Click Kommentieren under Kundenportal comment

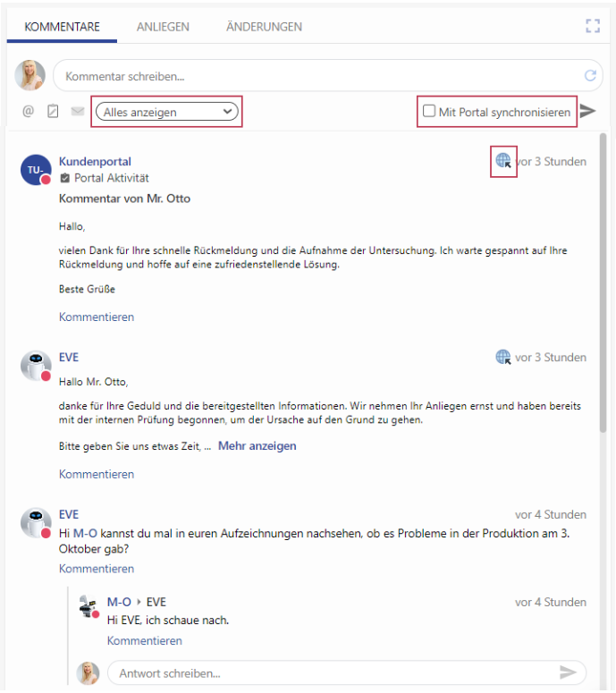(97, 317)
